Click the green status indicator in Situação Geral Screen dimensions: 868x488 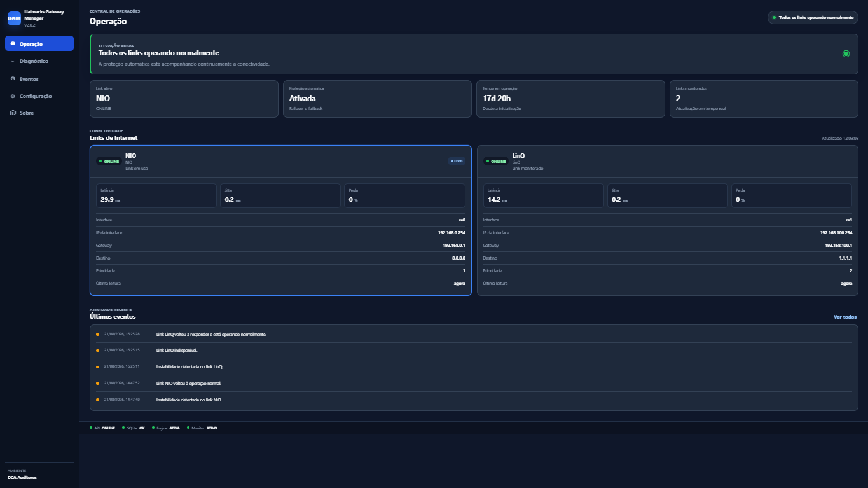[x=846, y=54]
